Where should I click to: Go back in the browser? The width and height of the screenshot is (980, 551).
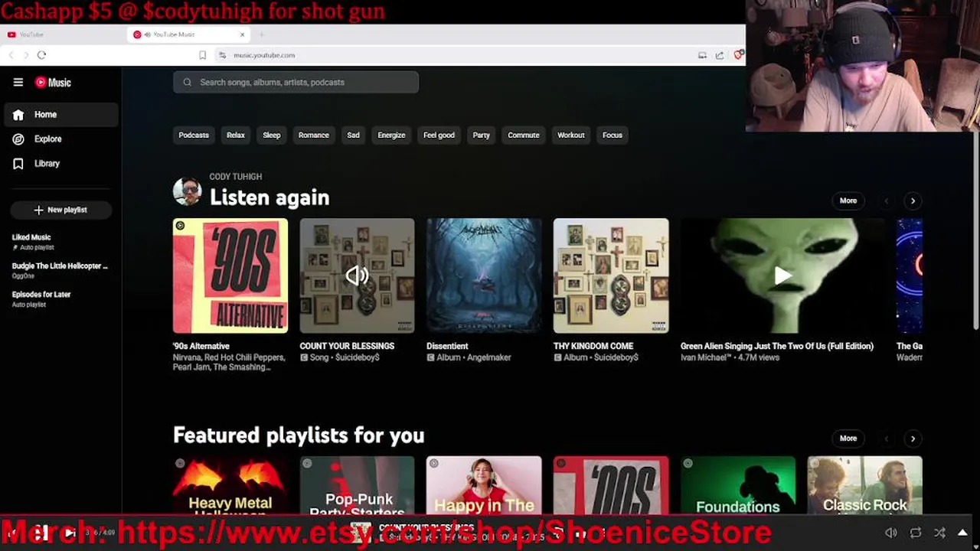coord(11,55)
